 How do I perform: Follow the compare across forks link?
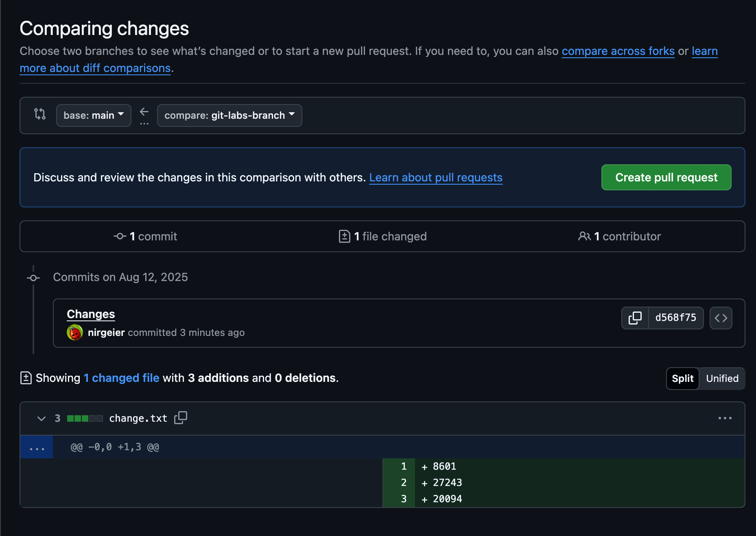tap(618, 51)
